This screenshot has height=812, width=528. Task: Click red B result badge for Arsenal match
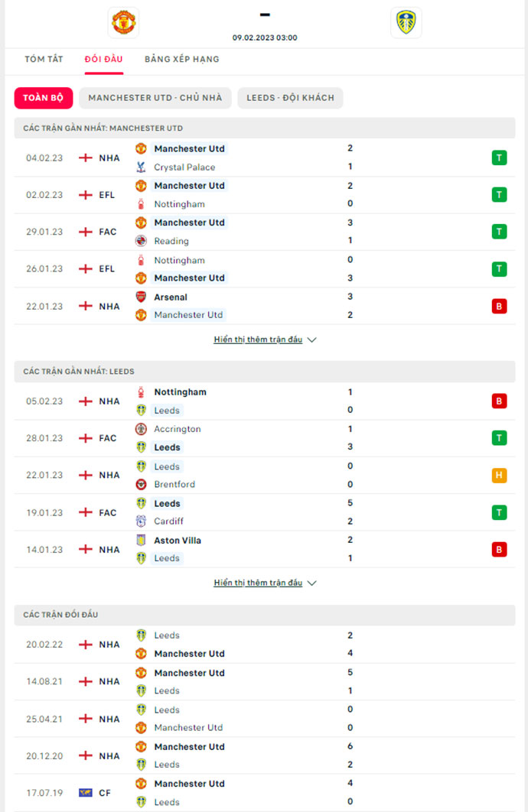tap(499, 306)
